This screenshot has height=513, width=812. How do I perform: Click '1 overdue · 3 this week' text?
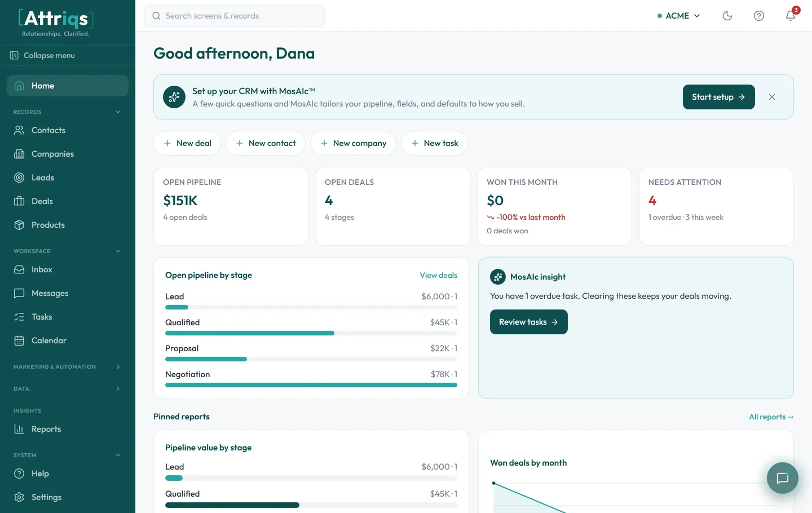click(x=686, y=217)
